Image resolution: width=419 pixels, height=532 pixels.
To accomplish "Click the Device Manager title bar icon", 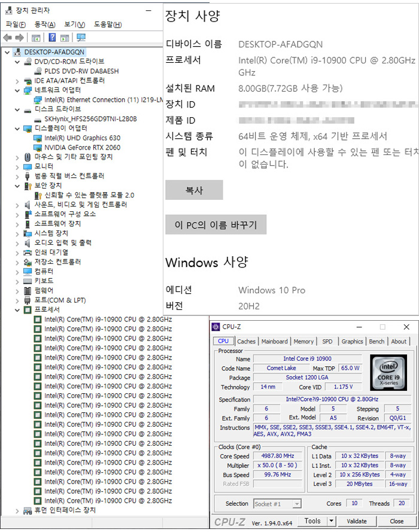I will coord(9,11).
